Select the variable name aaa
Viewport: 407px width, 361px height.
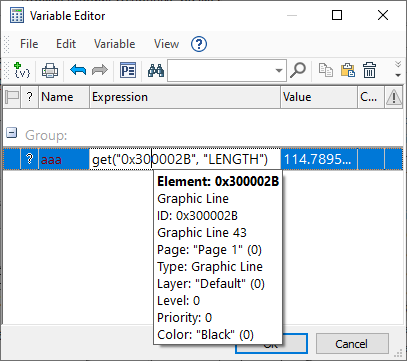click(x=51, y=159)
